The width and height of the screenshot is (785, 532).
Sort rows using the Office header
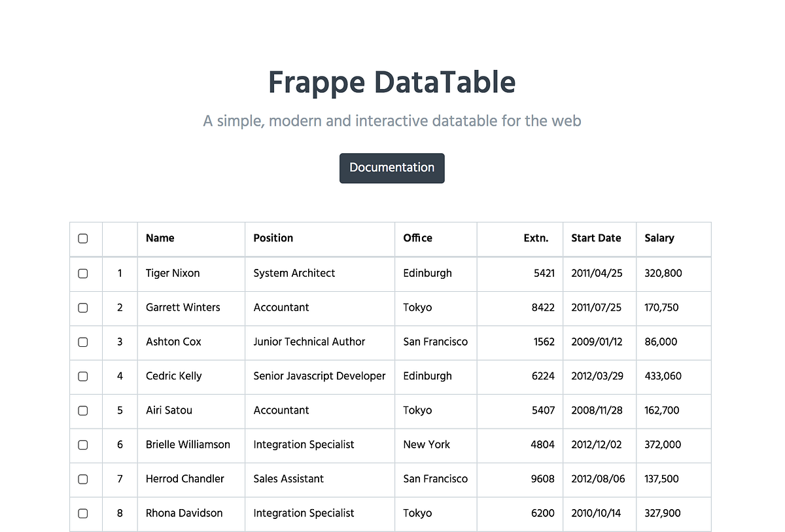[x=417, y=239]
